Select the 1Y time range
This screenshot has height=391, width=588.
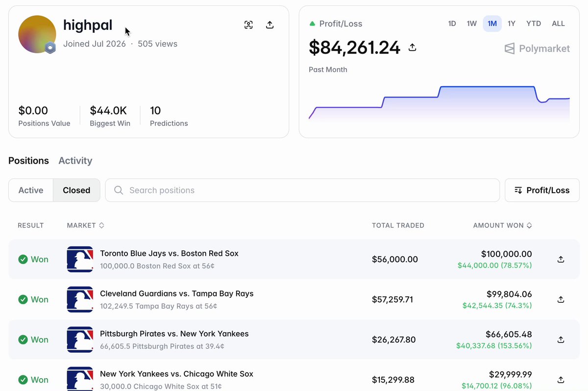(x=512, y=24)
